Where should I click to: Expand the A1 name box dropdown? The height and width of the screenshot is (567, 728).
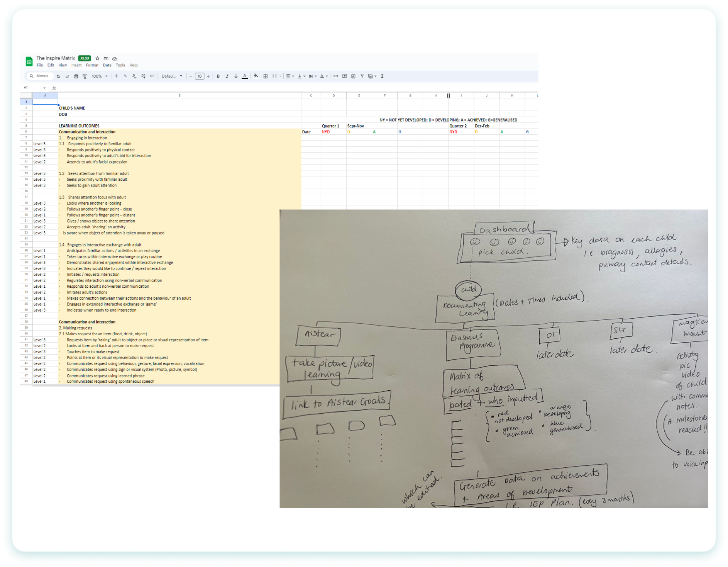(x=44, y=88)
